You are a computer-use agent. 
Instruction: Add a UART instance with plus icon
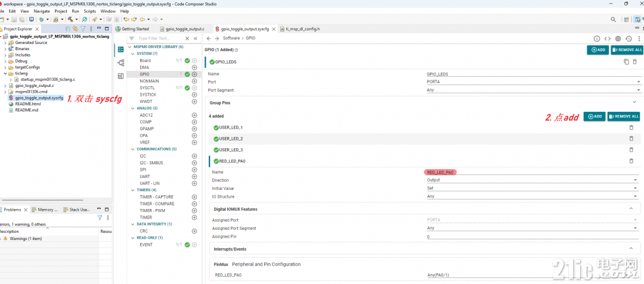coord(194,177)
